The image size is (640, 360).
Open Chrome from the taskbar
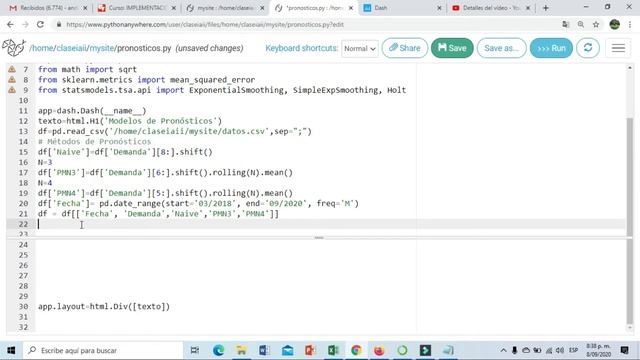(x=356, y=350)
